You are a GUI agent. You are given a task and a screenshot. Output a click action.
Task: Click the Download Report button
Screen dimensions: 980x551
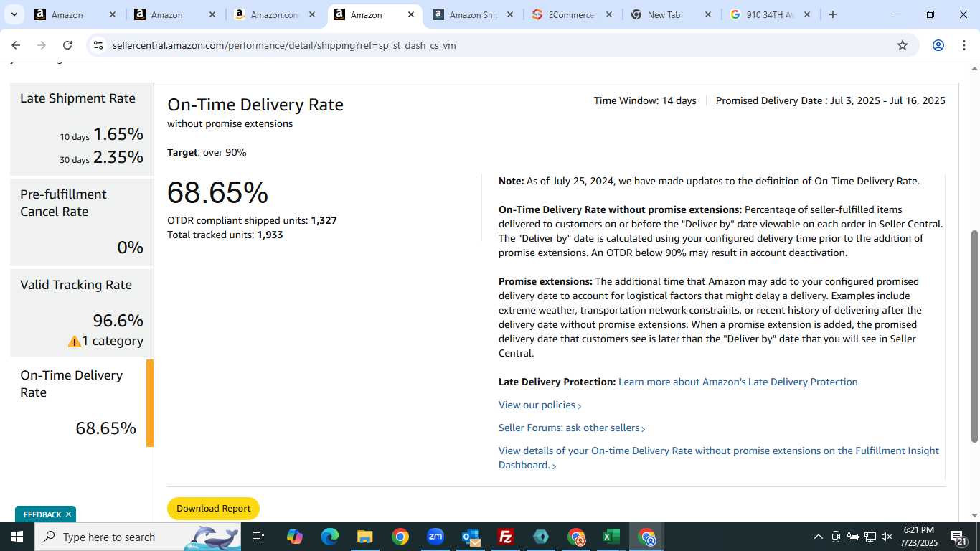(213, 509)
